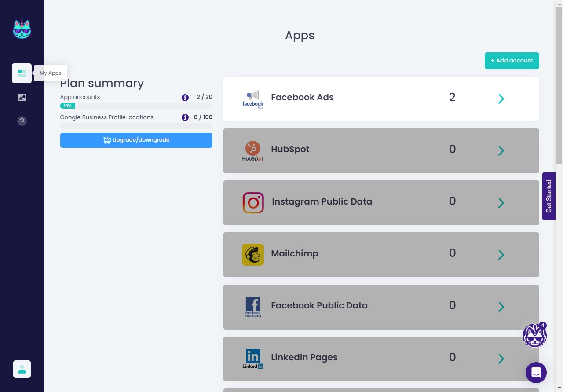Select the Facebook Public Data name
This screenshot has height=392, width=563.
point(319,306)
